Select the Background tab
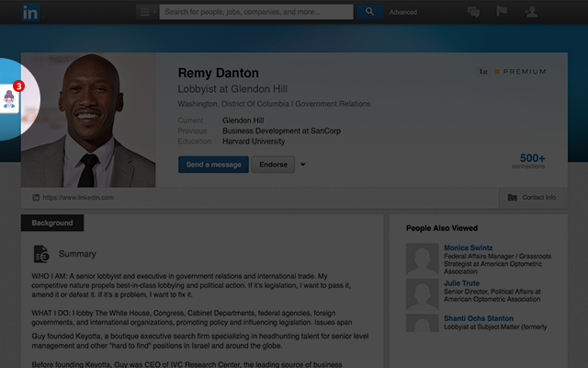Image resolution: width=588 pixels, height=368 pixels. 52,223
